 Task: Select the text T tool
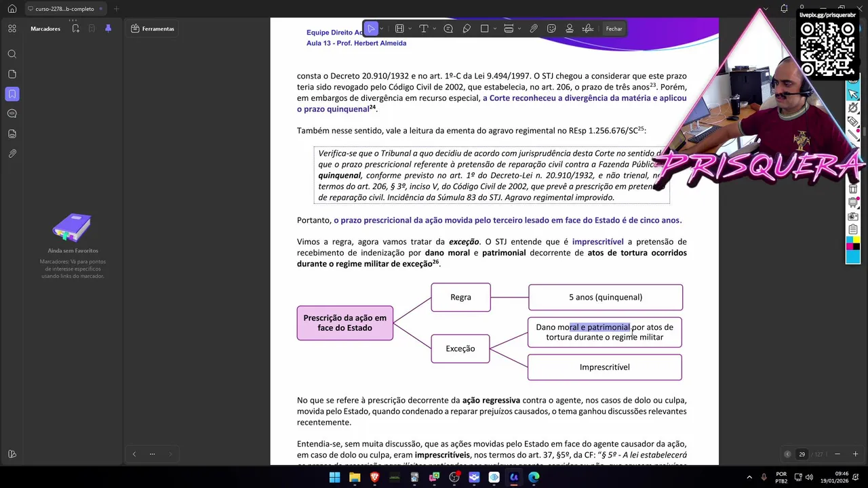tap(424, 28)
